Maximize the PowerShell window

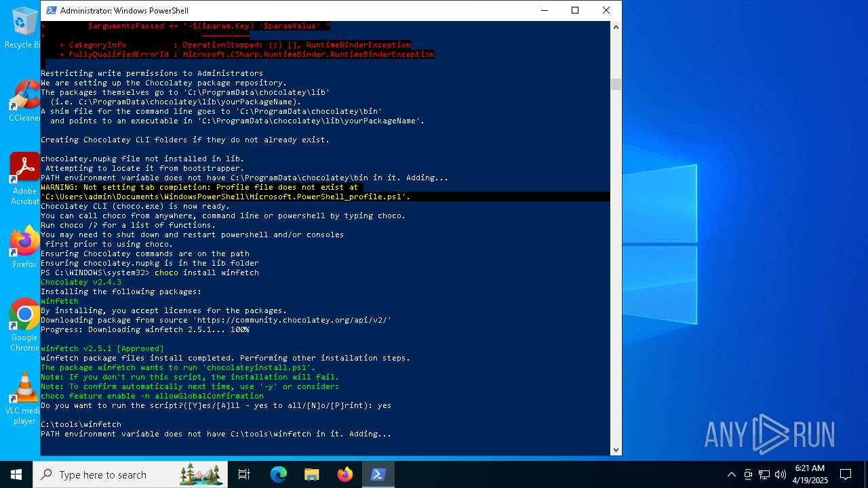pyautogui.click(x=575, y=10)
